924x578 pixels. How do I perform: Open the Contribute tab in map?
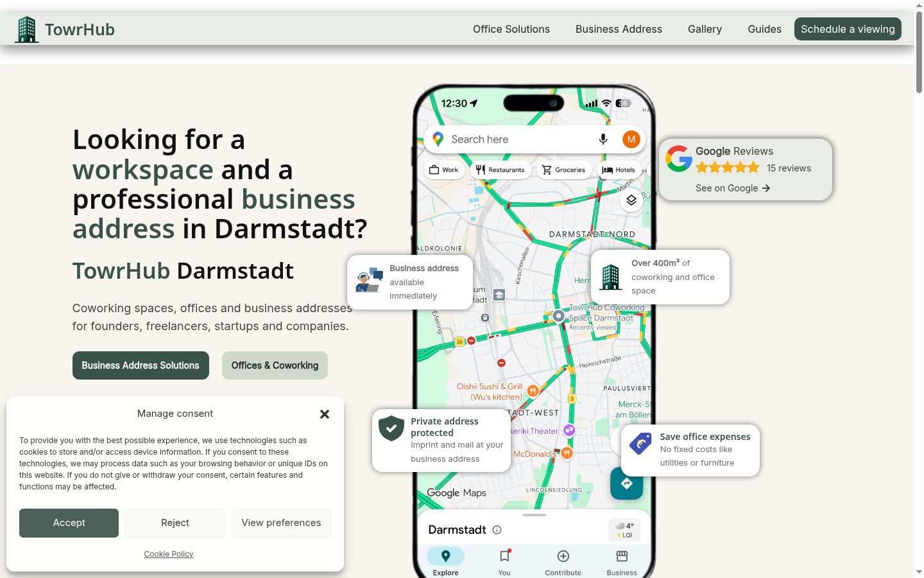(x=563, y=563)
